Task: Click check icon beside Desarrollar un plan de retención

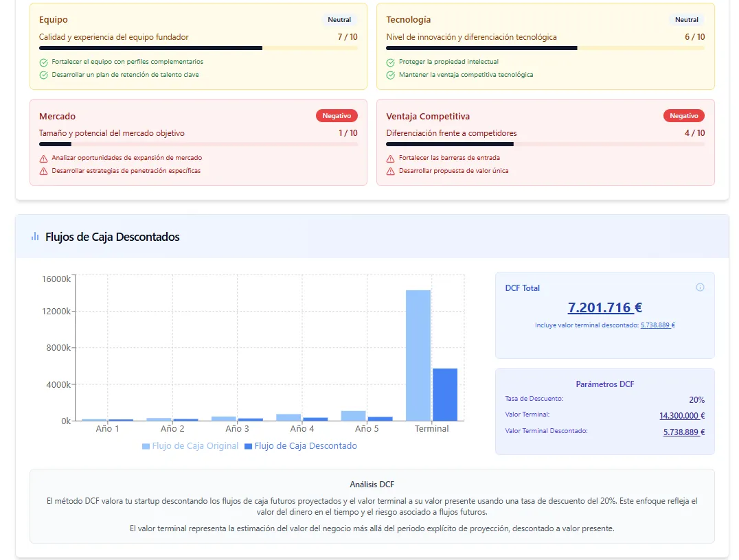Action: [x=44, y=75]
